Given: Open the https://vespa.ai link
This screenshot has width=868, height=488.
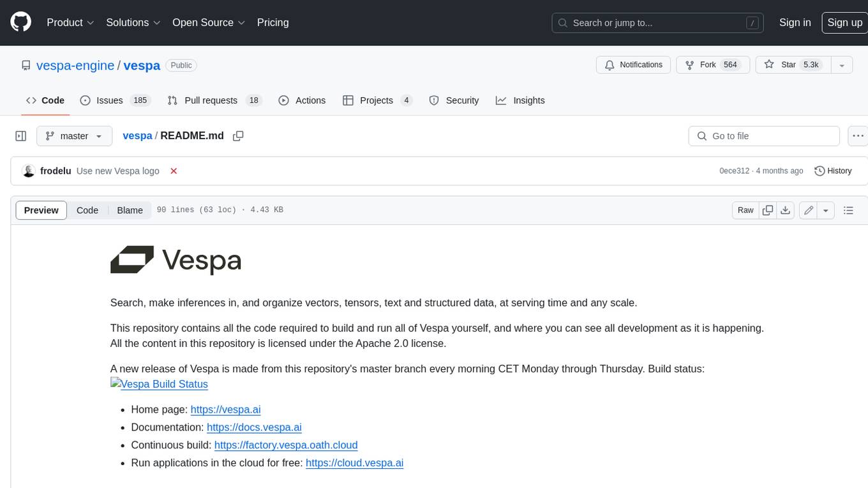Looking at the screenshot, I should click(x=226, y=409).
